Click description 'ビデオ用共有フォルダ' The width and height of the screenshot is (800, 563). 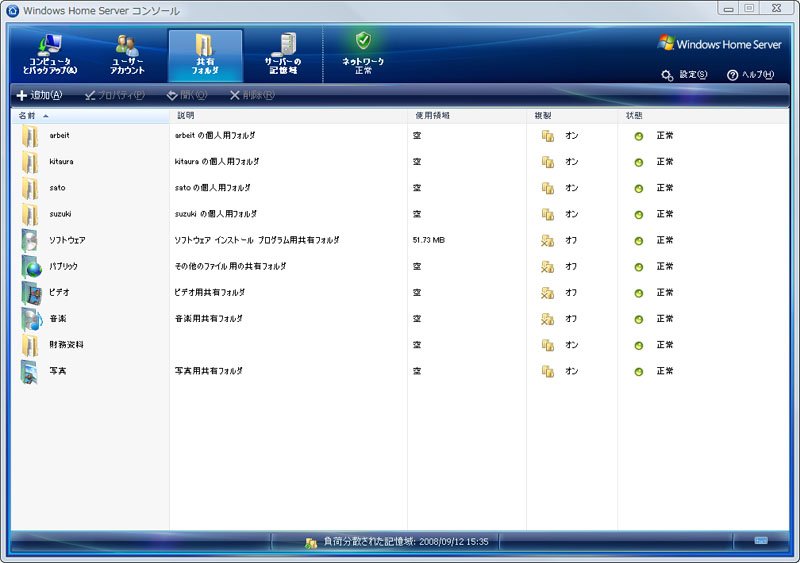coord(210,292)
